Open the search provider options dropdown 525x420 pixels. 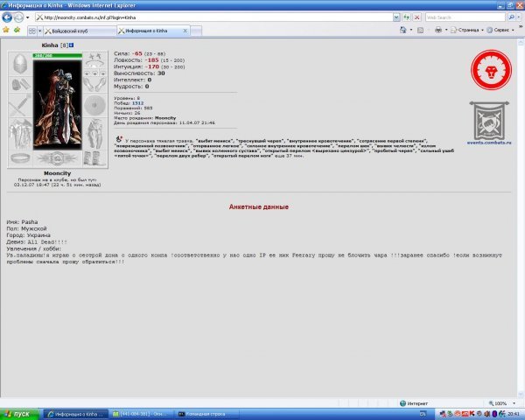[x=519, y=17]
